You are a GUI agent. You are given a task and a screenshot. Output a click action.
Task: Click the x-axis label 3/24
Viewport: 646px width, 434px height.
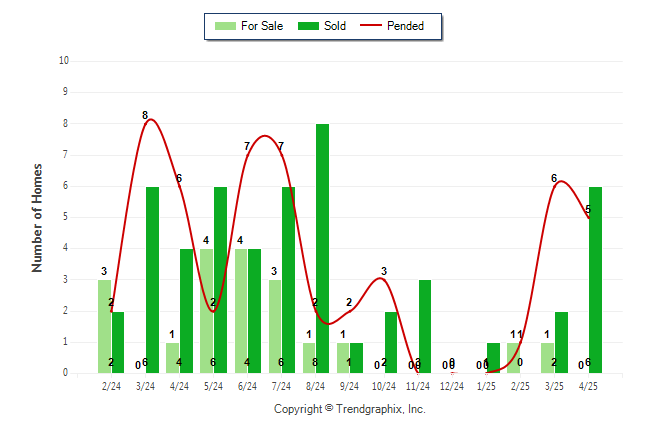click(x=145, y=386)
